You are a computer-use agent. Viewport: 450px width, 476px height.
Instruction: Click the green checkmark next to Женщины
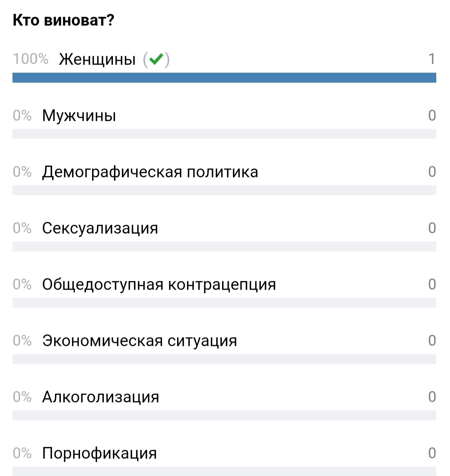[156, 60]
